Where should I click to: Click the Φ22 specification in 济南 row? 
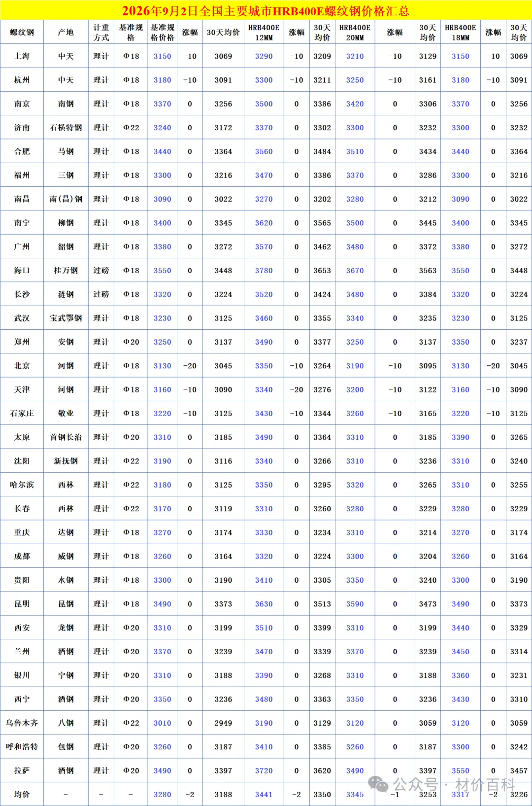(x=131, y=128)
